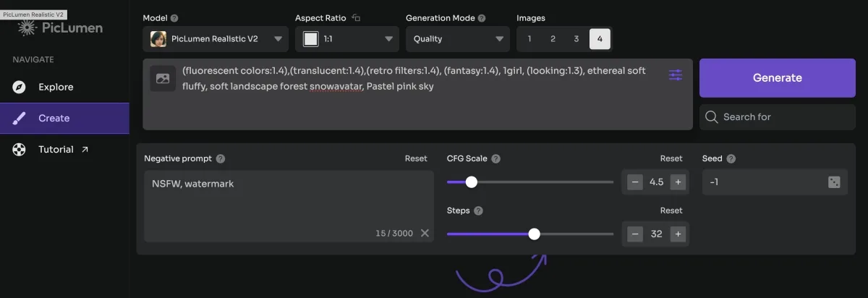
Task: Click the aspect ratio swap icon
Action: 357,18
